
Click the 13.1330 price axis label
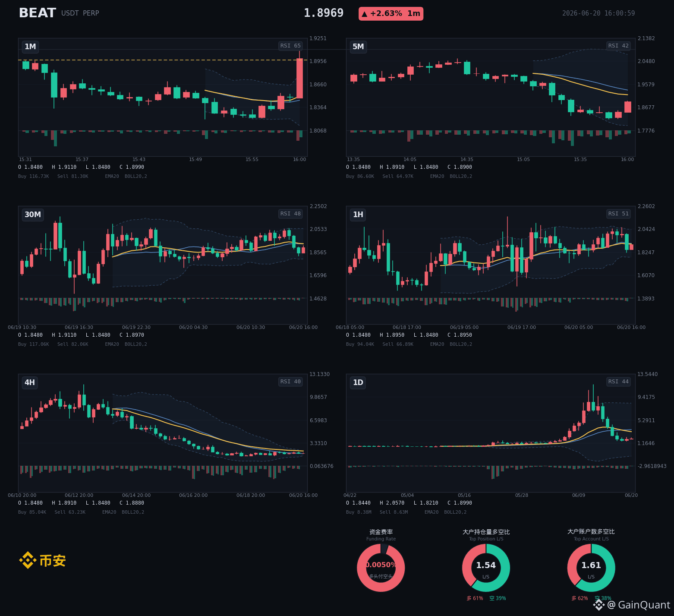coord(319,374)
